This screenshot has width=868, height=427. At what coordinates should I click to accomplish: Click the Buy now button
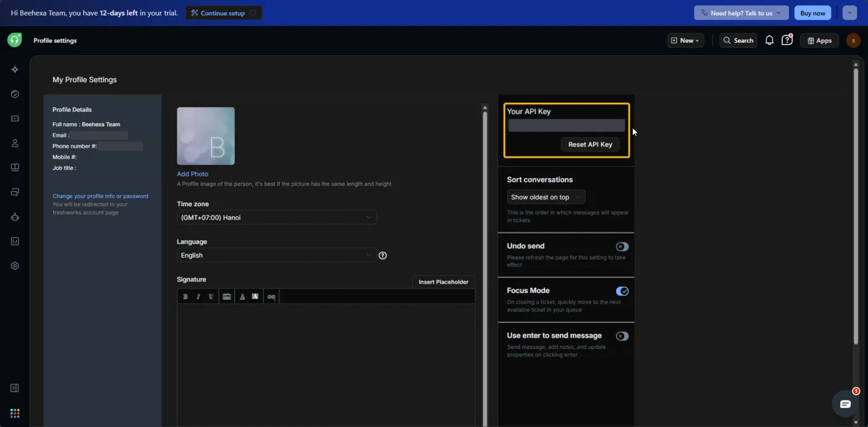[x=812, y=13]
